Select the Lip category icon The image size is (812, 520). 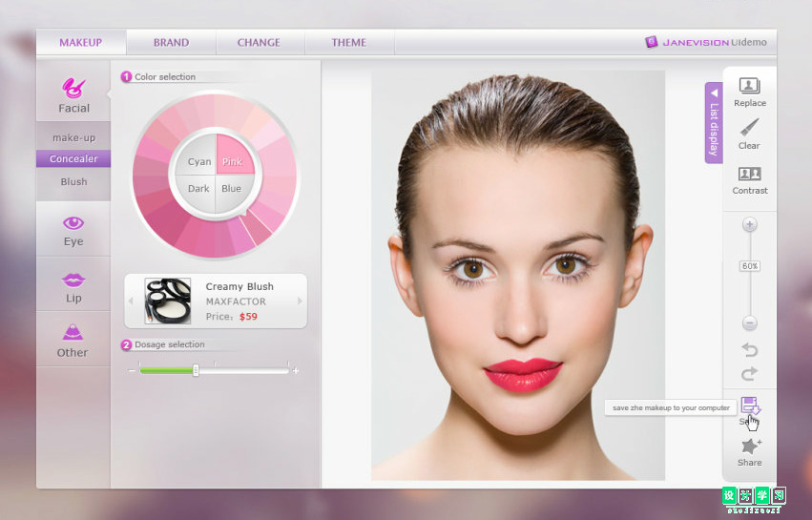[73, 281]
